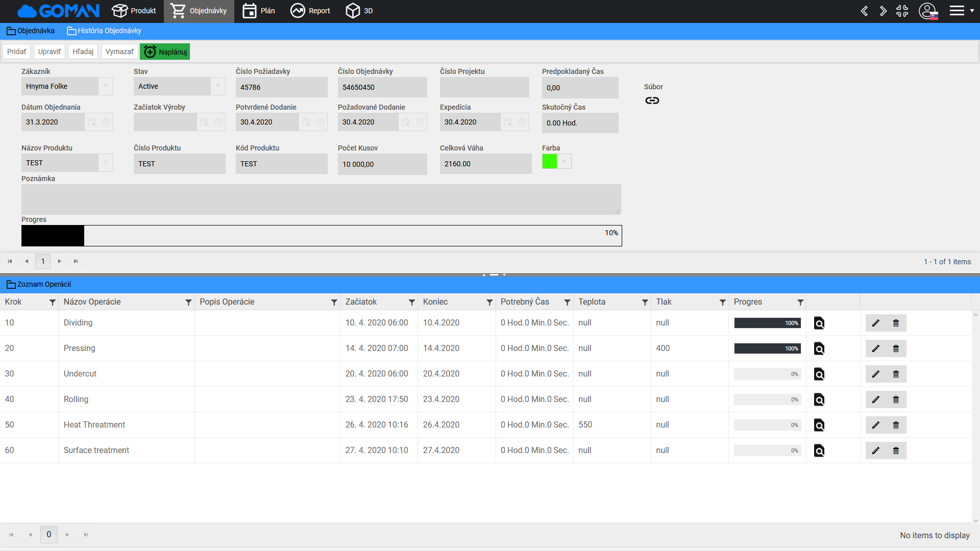Delete the Rolling operation using trash icon

[x=896, y=399]
